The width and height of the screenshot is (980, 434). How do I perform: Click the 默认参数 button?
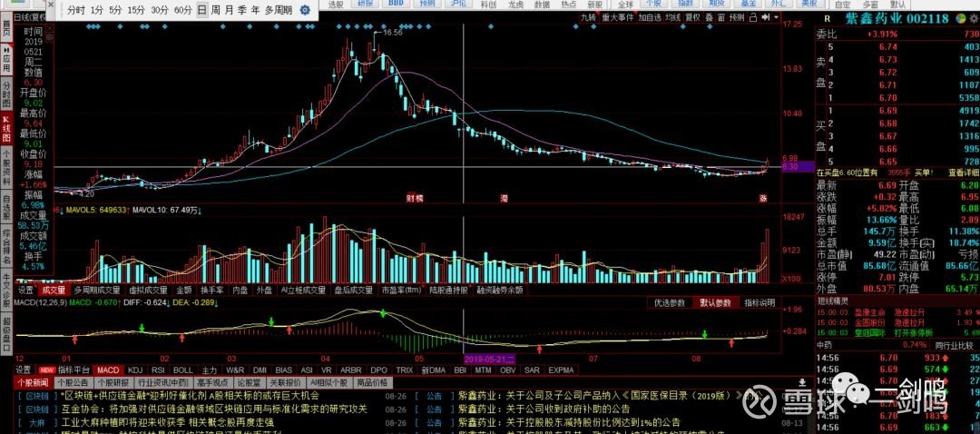pos(715,303)
